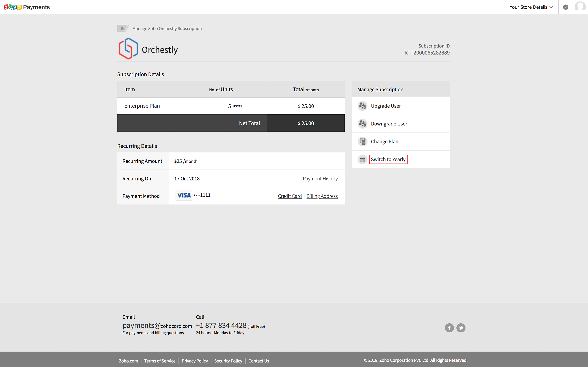Select Switch to Yearly option
Image resolution: width=588 pixels, height=367 pixels.
pos(388,159)
